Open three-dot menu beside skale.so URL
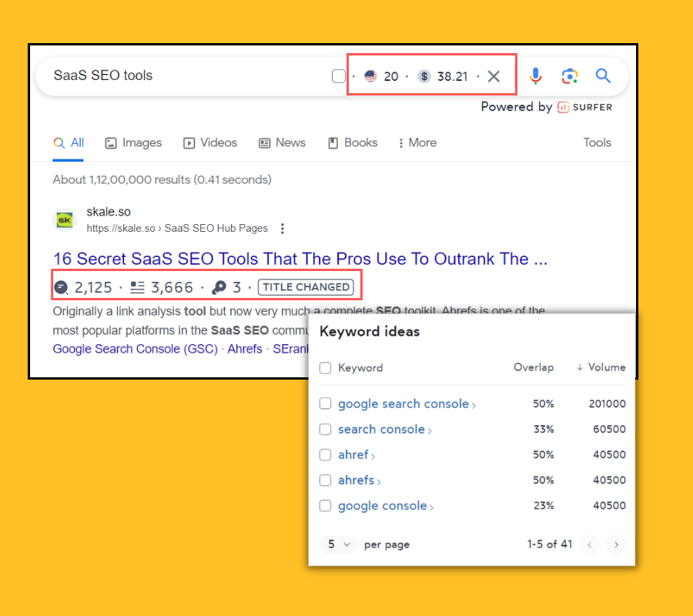 (283, 229)
